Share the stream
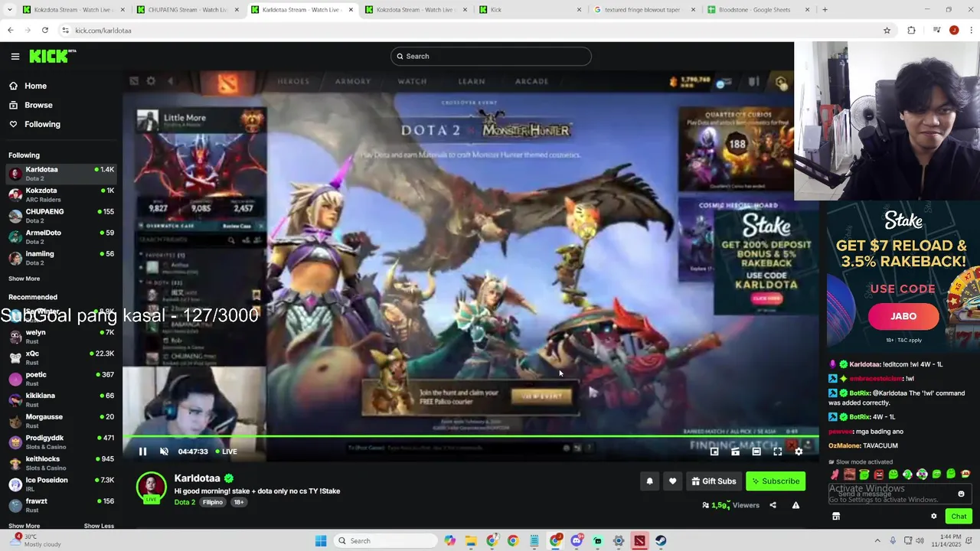Image resolution: width=980 pixels, height=551 pixels. point(773,505)
